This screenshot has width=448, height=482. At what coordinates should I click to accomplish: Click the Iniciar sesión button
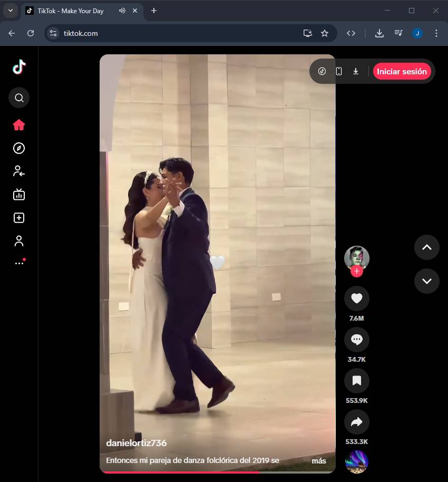(x=402, y=71)
